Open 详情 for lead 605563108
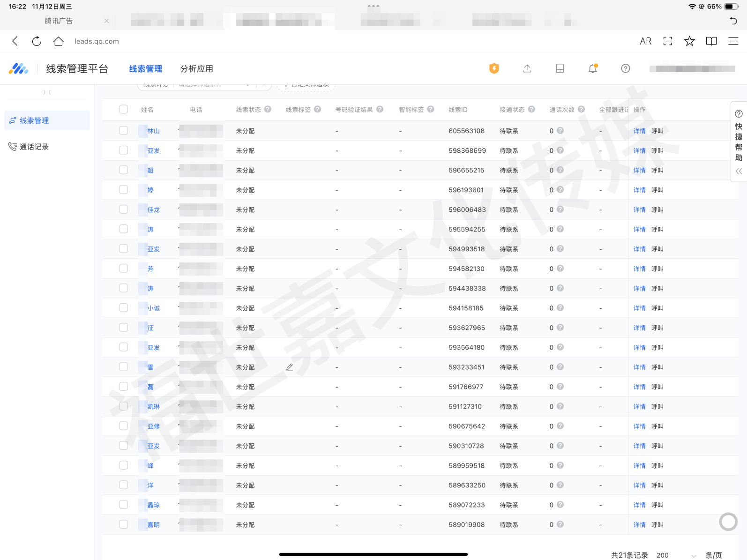747x560 pixels. (x=639, y=131)
